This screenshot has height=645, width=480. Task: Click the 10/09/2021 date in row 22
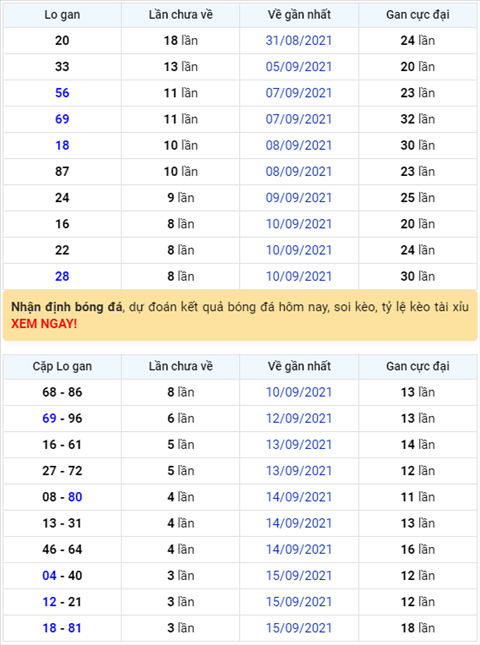[299, 250]
